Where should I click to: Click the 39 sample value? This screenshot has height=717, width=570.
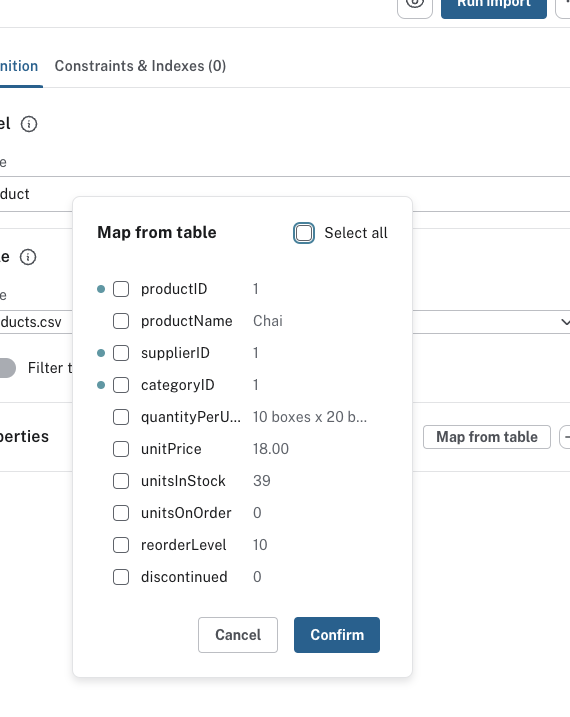pos(262,481)
